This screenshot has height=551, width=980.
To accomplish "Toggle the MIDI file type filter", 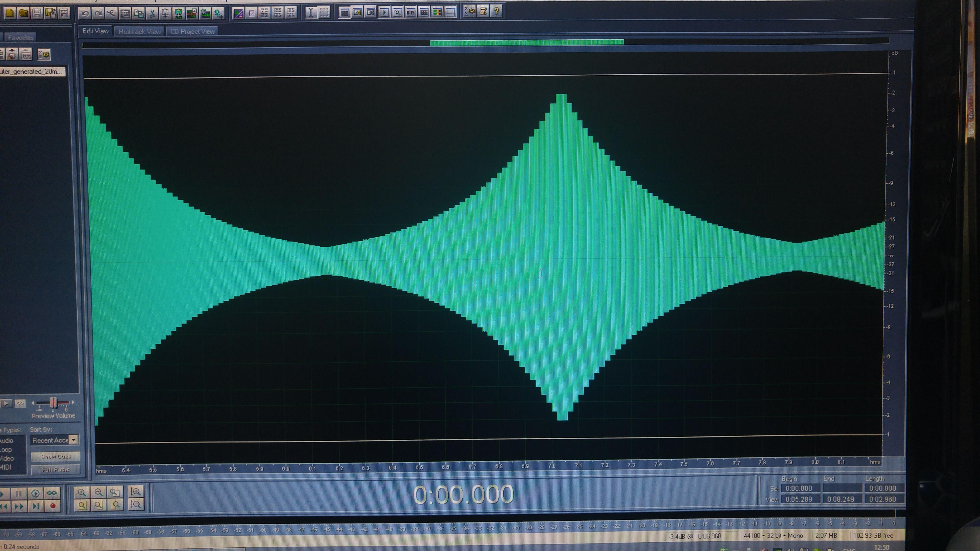I will tap(5, 467).
